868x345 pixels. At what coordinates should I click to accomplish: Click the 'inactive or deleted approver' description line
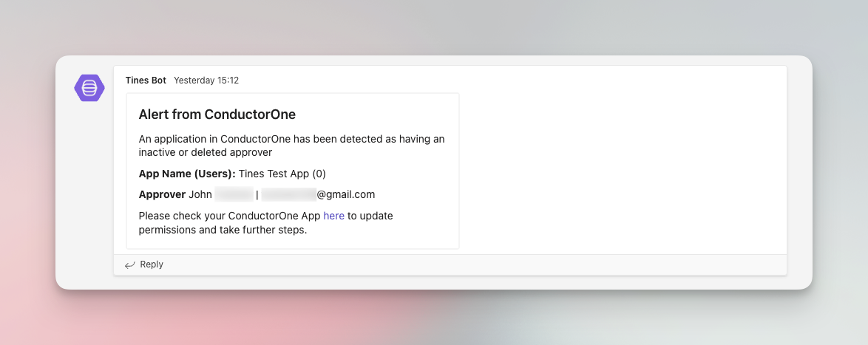[206, 153]
